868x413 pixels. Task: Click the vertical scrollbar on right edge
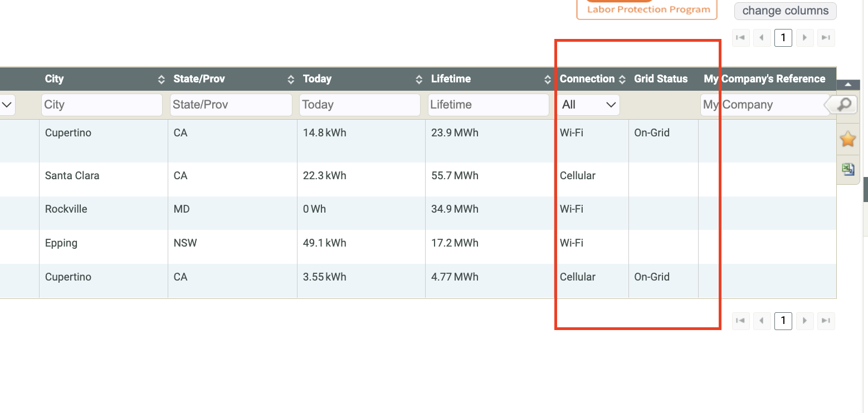[865, 190]
